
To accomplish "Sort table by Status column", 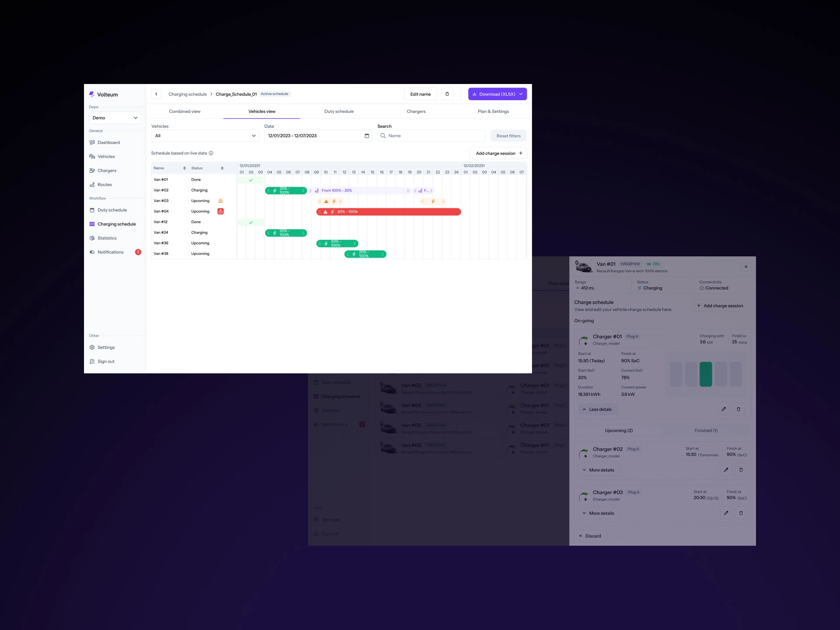I will pos(222,168).
